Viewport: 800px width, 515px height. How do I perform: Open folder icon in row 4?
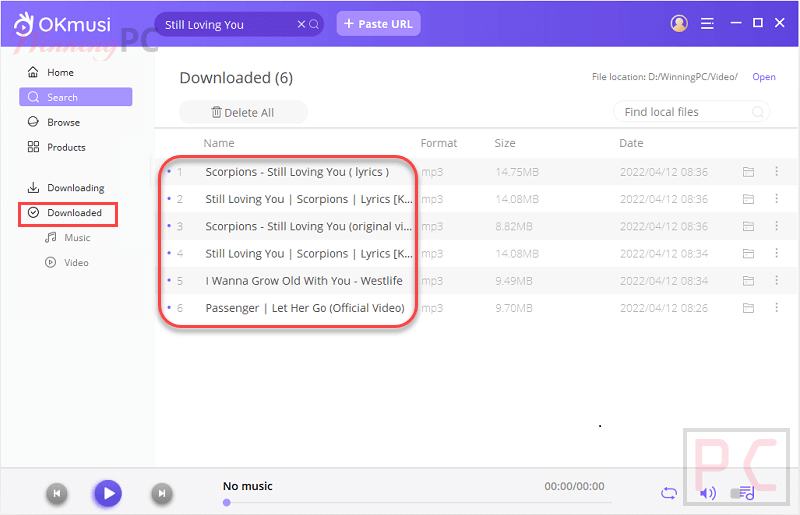coord(748,254)
